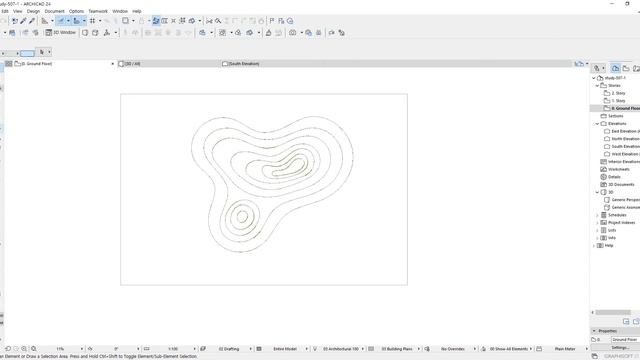Viewport: 640px width, 360px height.
Task: Click the Adjust icon next to scissors
Action: 218,21
